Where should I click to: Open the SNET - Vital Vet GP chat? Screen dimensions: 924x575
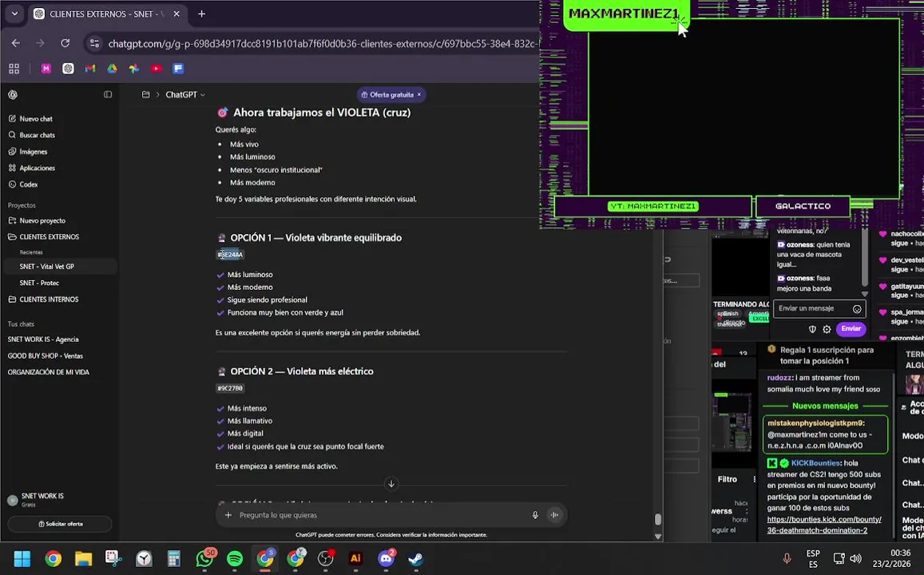46,266
